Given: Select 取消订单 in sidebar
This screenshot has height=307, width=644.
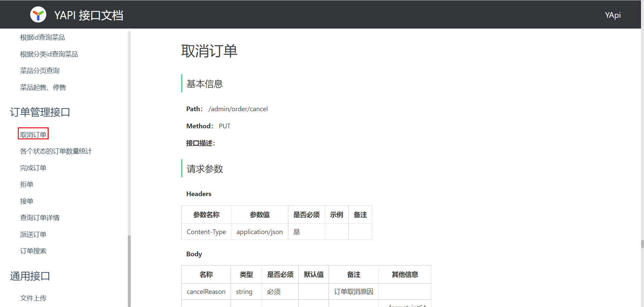Looking at the screenshot, I should [33, 135].
